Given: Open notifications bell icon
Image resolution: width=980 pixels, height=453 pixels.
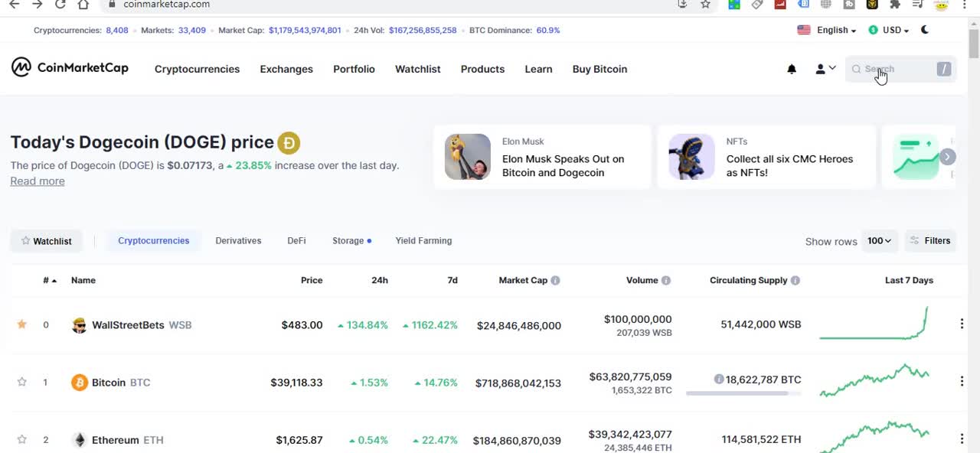Looking at the screenshot, I should click(792, 69).
